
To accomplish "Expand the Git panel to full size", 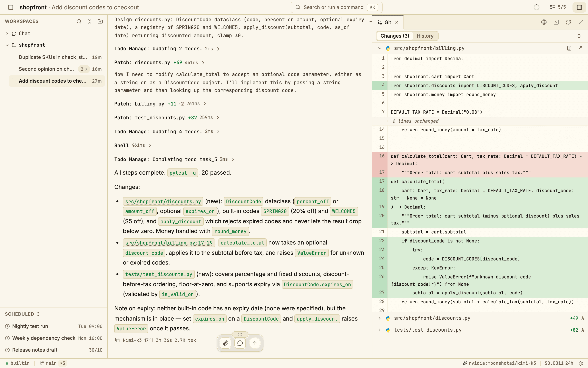I will pos(581,22).
